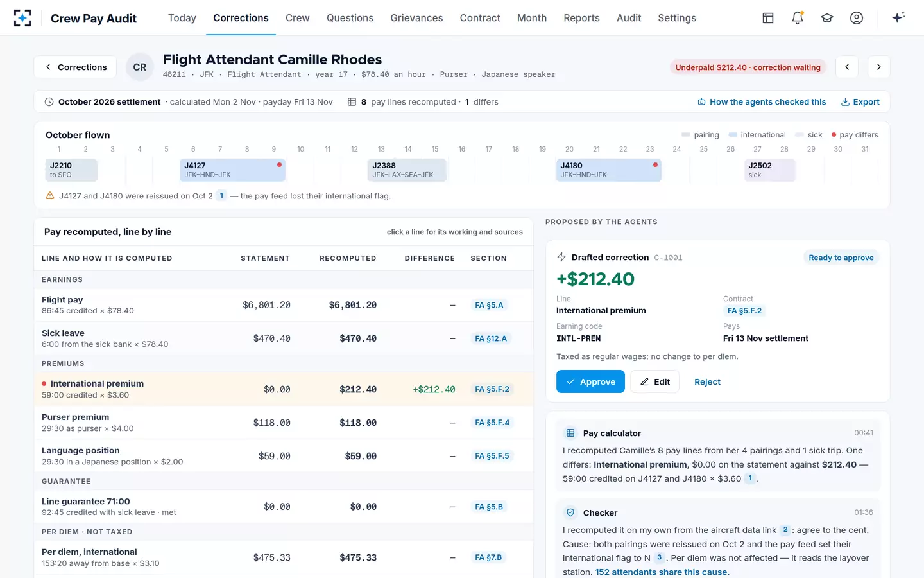This screenshot has width=924, height=578.
Task: Click the Crew Pay Audit logo icon
Action: (x=22, y=18)
